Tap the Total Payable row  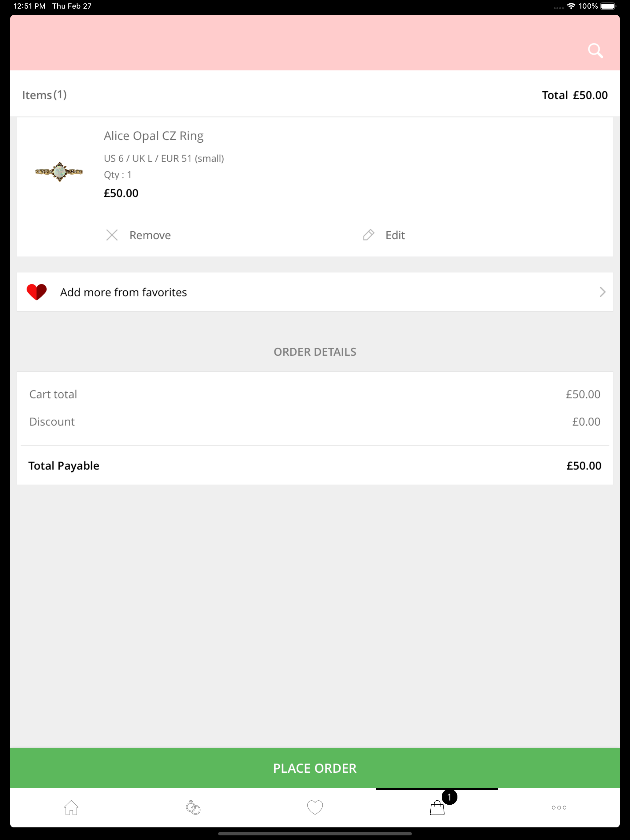click(x=315, y=466)
